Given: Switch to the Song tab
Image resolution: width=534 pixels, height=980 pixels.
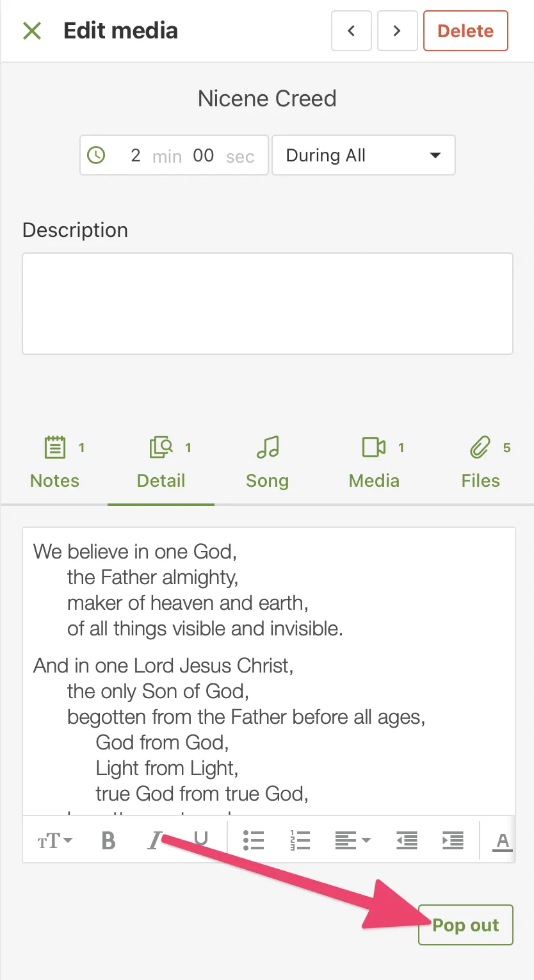Looking at the screenshot, I should point(267,462).
